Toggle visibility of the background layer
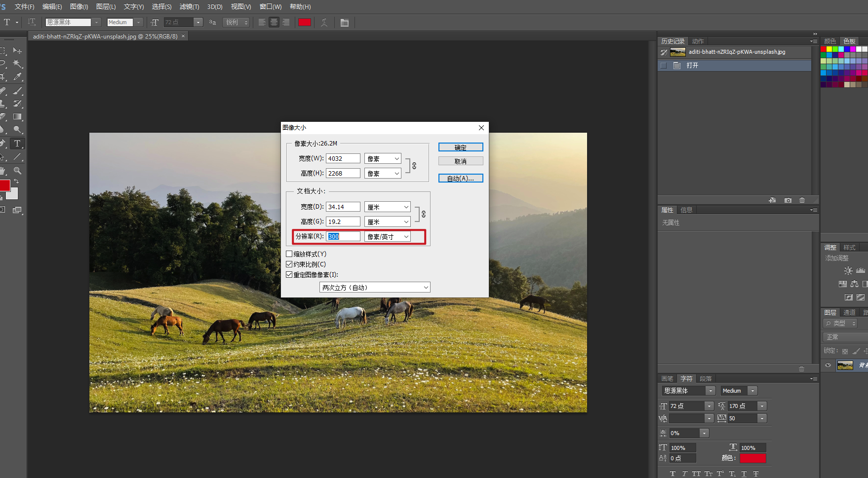Screen dimensions: 868x478 pyautogui.click(x=828, y=365)
